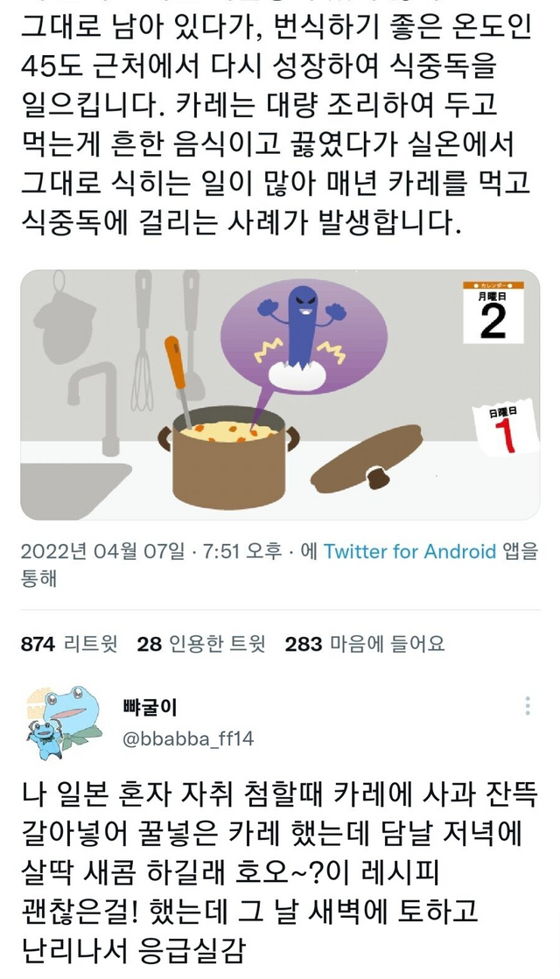
Task: Tap the tweet date 2022년 04월 07일
Action: tap(103, 551)
